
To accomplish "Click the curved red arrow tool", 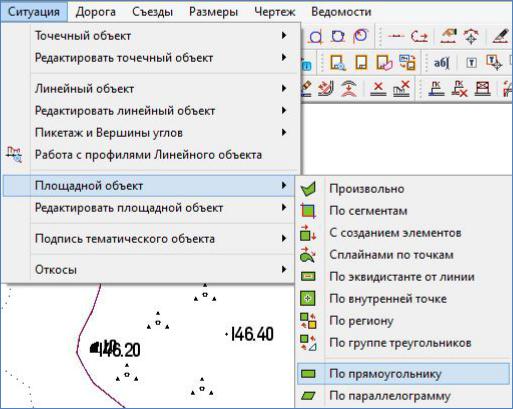I will 419,36.
